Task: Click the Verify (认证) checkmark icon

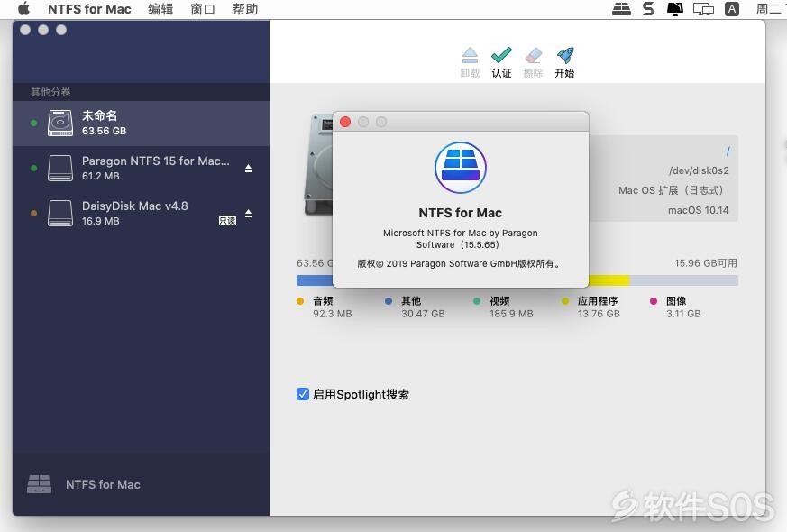Action: 501,56
